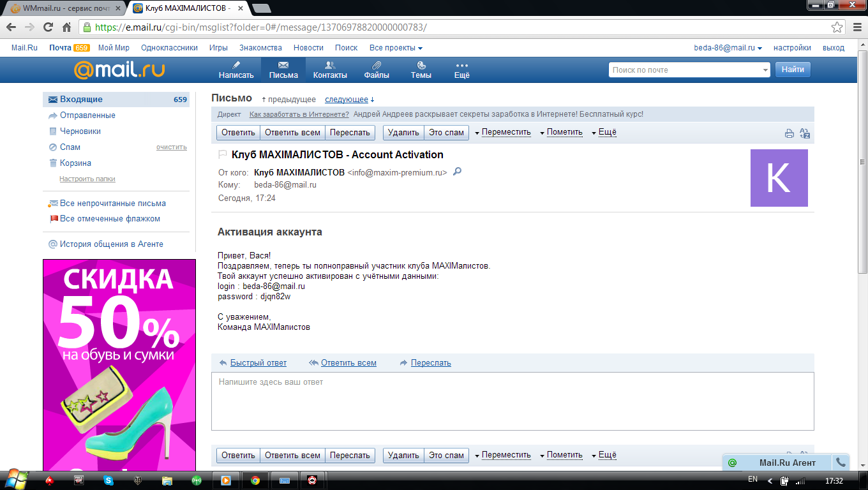This screenshot has height=490, width=868.
Task: Expand Пометить in the toolbar under Директ
Action: pyautogui.click(x=561, y=133)
